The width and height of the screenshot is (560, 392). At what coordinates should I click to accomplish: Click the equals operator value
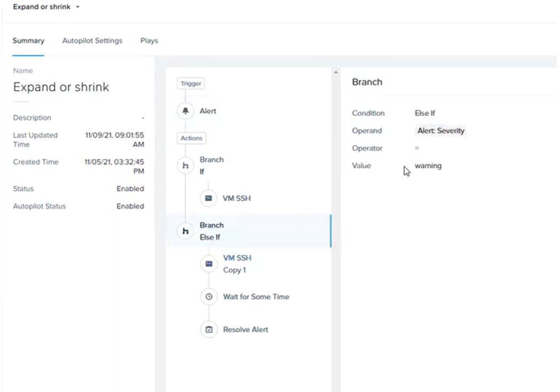pyautogui.click(x=417, y=148)
